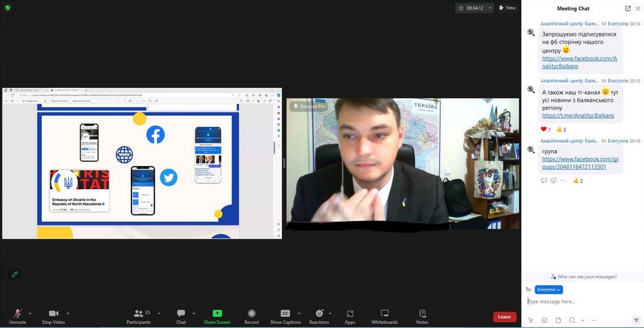
Task: Pop out the Meeting Chat window
Action: [628, 8]
